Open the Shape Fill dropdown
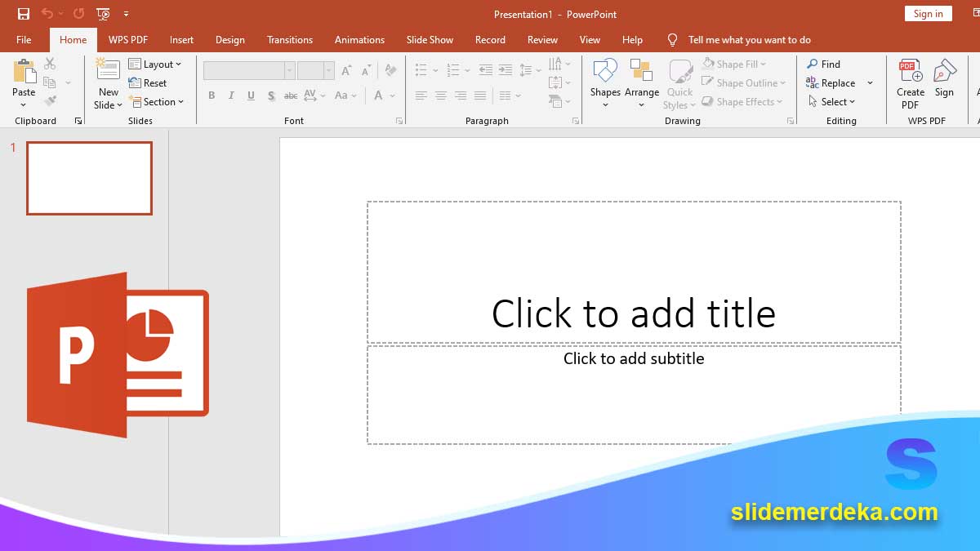Image resolution: width=980 pixels, height=551 pixels. pyautogui.click(x=734, y=64)
